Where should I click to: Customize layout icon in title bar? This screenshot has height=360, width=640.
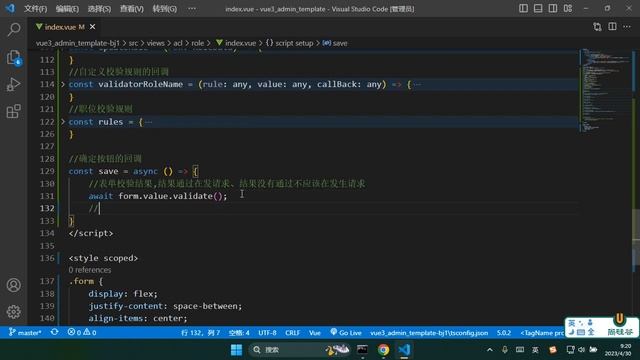point(568,8)
